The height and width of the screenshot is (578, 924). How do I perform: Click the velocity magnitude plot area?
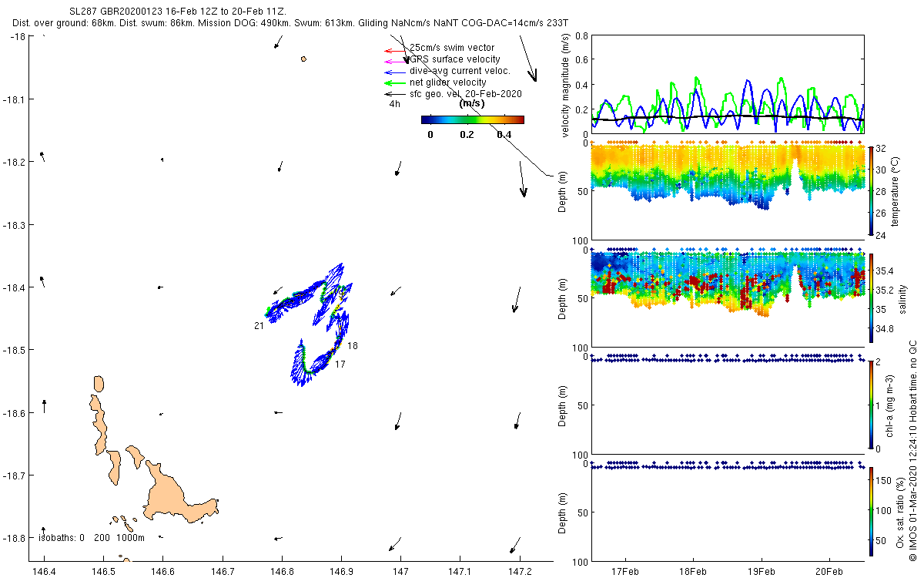coord(727,85)
